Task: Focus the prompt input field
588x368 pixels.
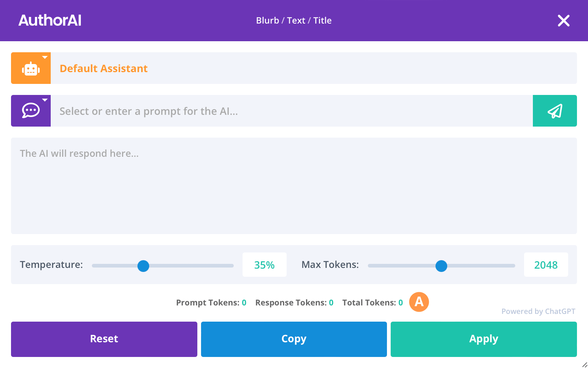Action: [292, 111]
